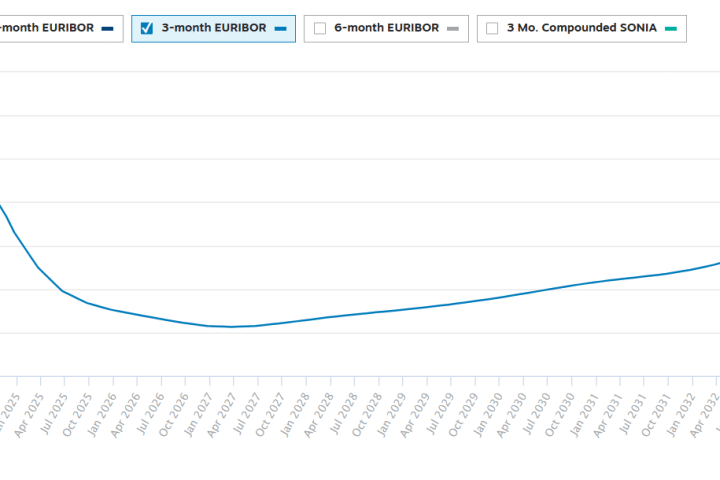The width and height of the screenshot is (720, 480).
Task: Click the 3 Mo. Compounded SONIA label text
Action: click(x=582, y=28)
